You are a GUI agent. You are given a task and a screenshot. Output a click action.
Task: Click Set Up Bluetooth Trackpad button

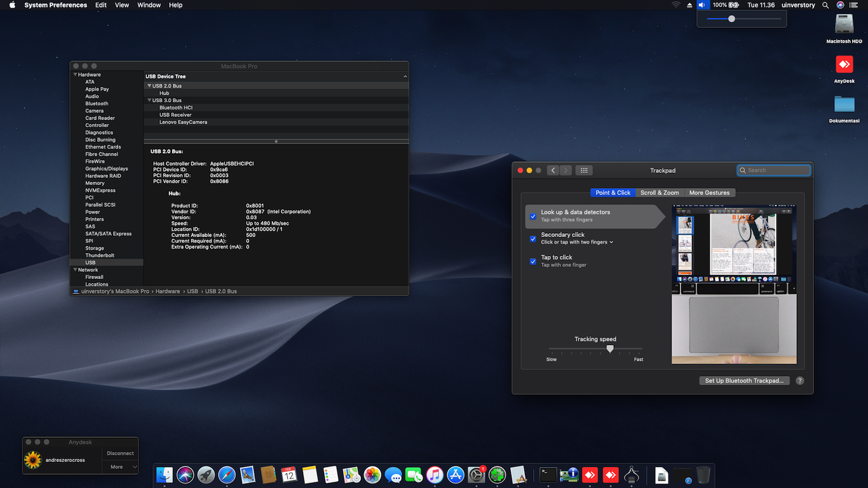coord(744,381)
